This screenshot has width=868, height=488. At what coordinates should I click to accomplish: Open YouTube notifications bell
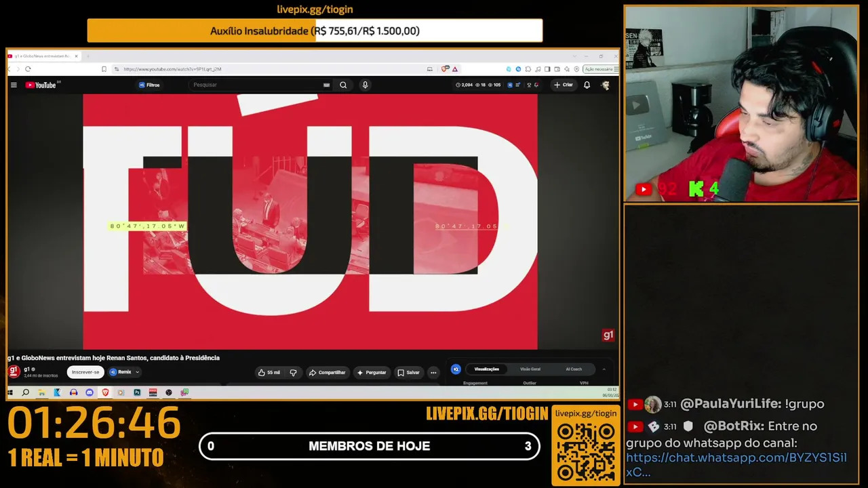click(587, 85)
